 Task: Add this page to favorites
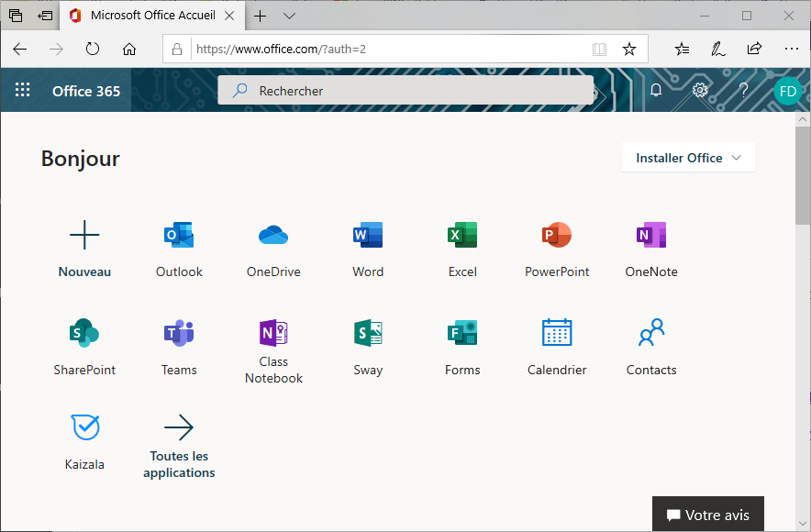point(629,50)
